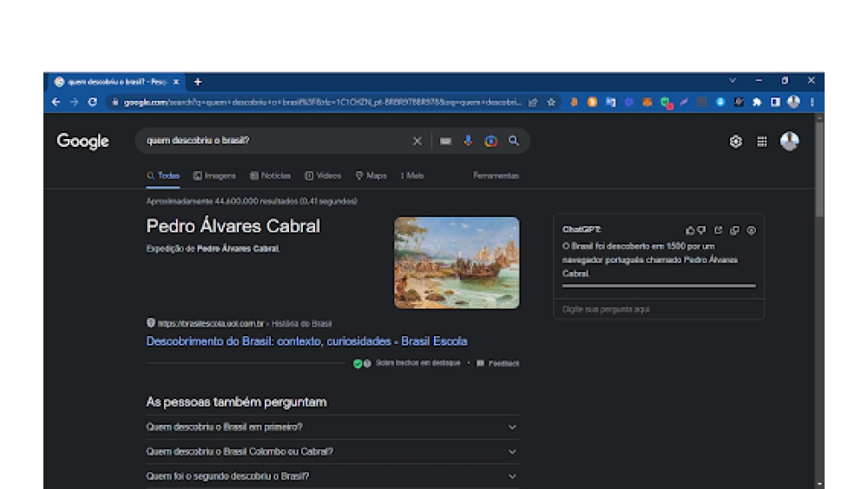The width and height of the screenshot is (868, 489).
Task: Open 'Descobrimento do Brasil' Brasil Escola link
Action: (306, 341)
